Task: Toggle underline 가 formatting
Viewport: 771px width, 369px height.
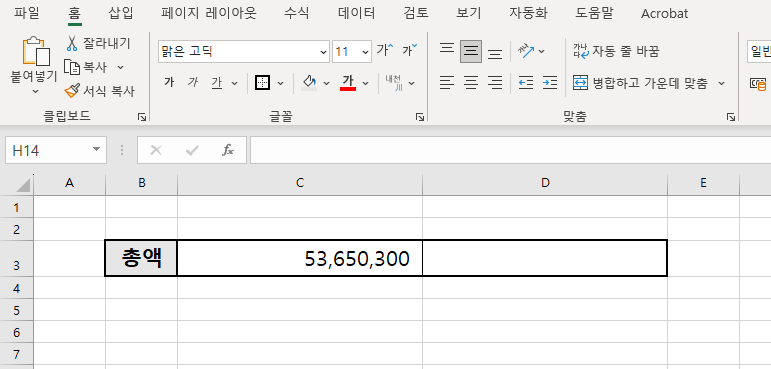Action: [216, 83]
